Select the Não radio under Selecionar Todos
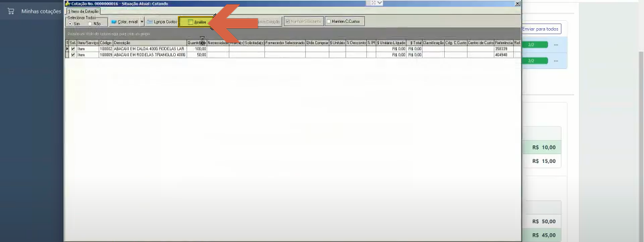Image resolution: width=644 pixels, height=242 pixels. [91, 23]
